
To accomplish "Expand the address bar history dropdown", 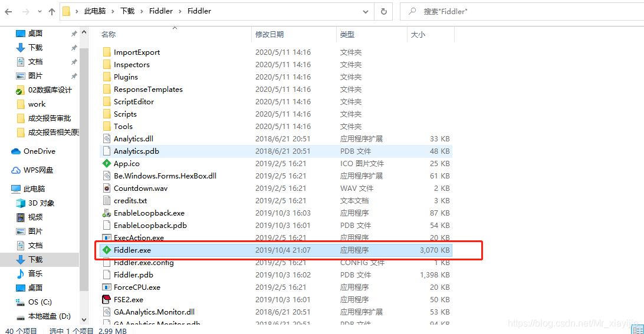I will pyautogui.click(x=366, y=12).
